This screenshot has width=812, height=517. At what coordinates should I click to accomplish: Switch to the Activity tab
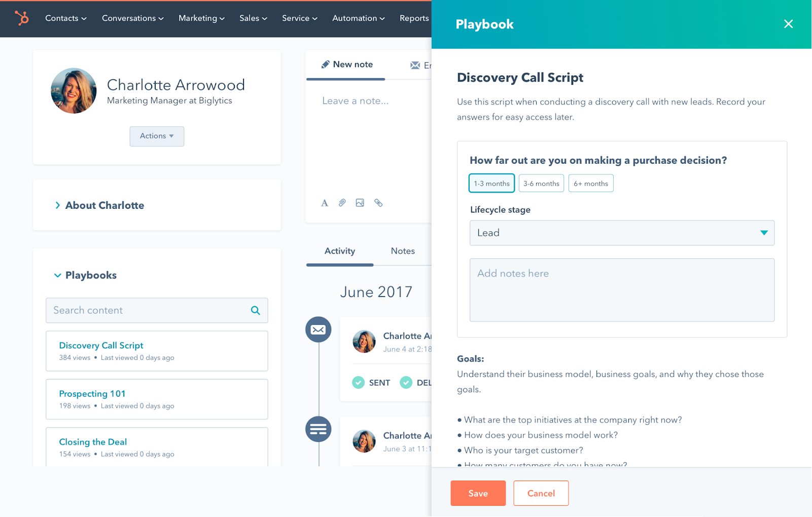pyautogui.click(x=340, y=251)
